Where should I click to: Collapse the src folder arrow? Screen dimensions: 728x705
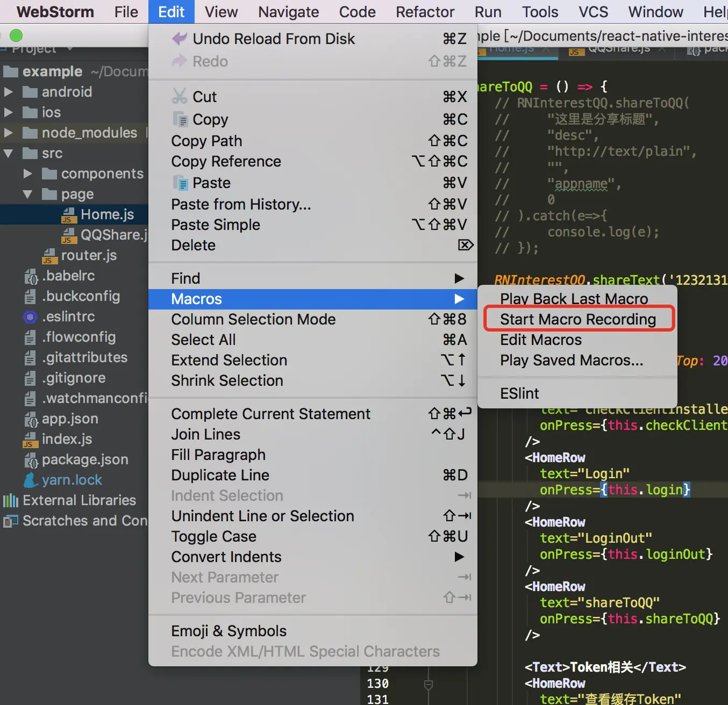[x=9, y=153]
